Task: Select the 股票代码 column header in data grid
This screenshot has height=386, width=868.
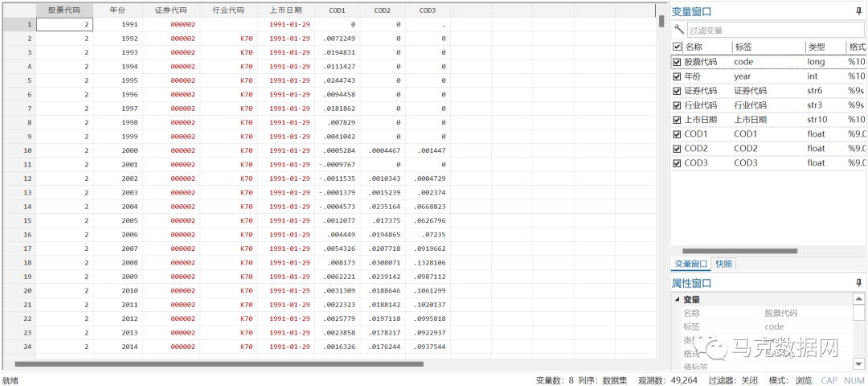Action: click(64, 10)
